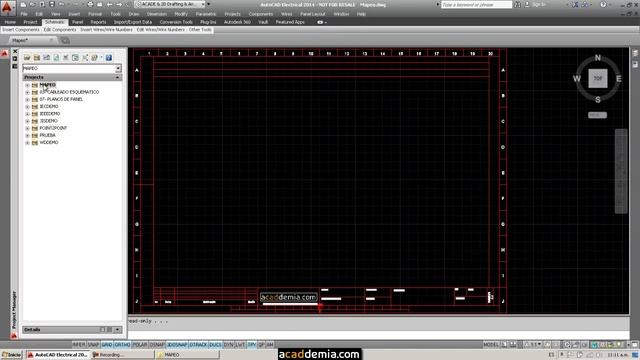The height and width of the screenshot is (360, 640).
Task: Expand the IECDEMO project node
Action: click(x=27, y=107)
